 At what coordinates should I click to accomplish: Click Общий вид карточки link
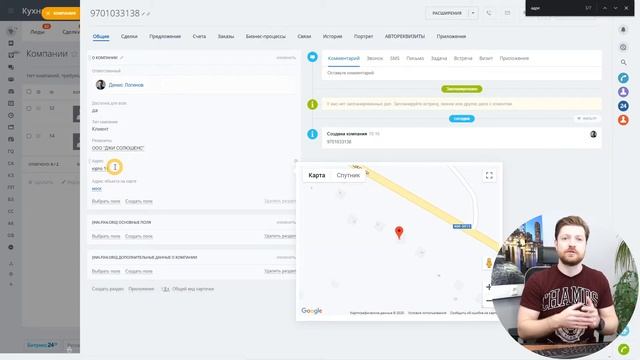[193, 289]
